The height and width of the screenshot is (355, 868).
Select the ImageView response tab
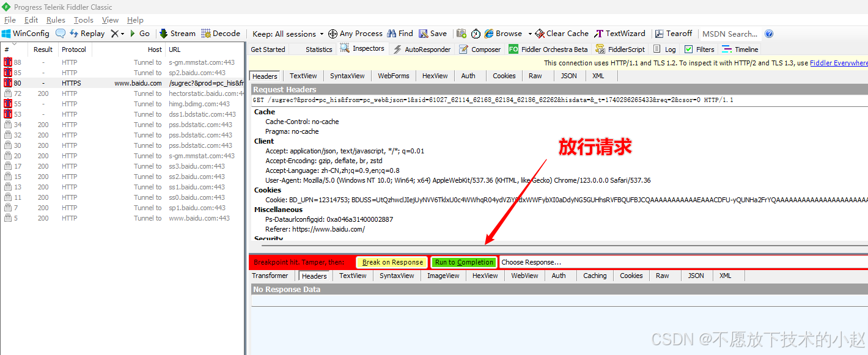(443, 276)
